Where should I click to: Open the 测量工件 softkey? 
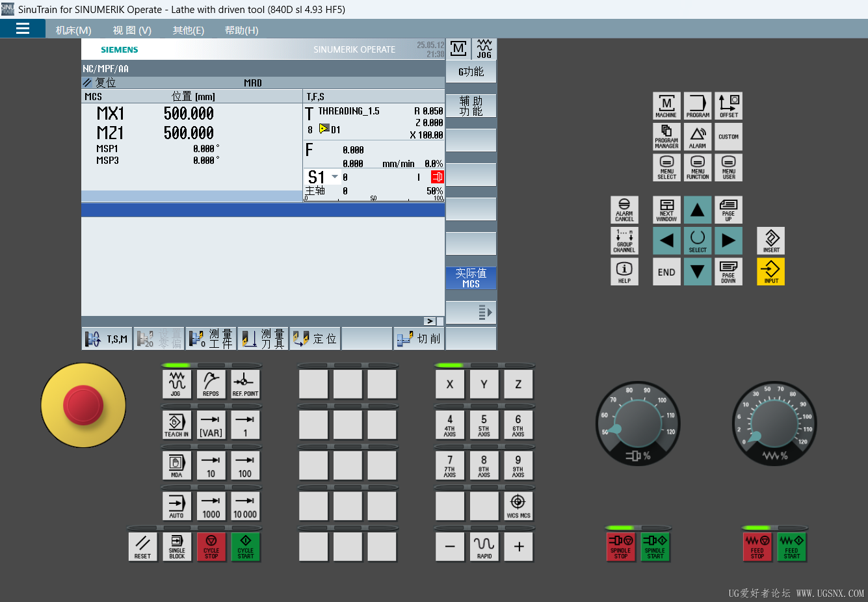click(211, 339)
